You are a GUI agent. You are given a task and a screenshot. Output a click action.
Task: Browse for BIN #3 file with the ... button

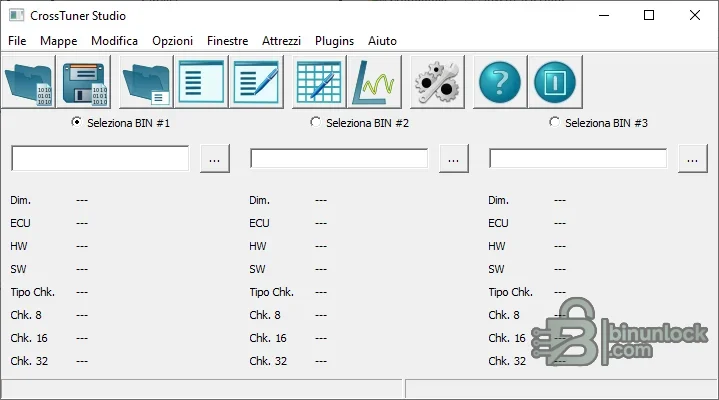tap(692, 159)
